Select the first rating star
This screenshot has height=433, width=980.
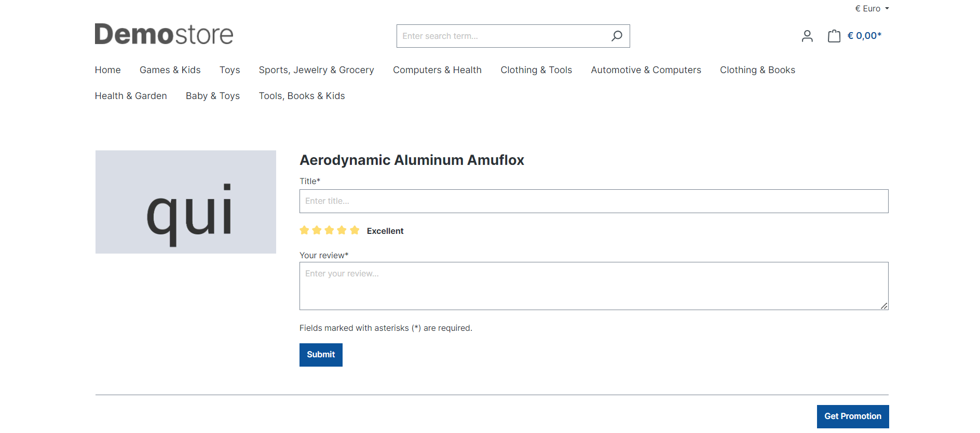point(304,230)
